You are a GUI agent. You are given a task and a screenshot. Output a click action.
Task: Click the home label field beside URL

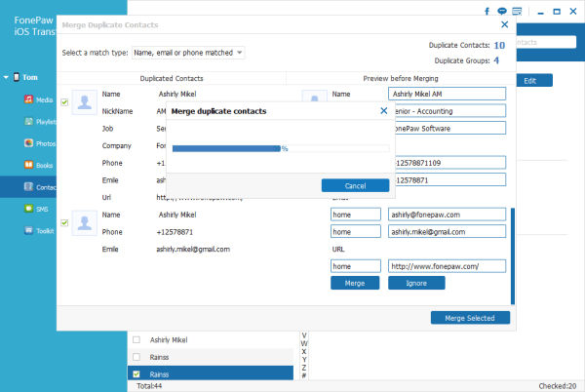pyautogui.click(x=356, y=266)
